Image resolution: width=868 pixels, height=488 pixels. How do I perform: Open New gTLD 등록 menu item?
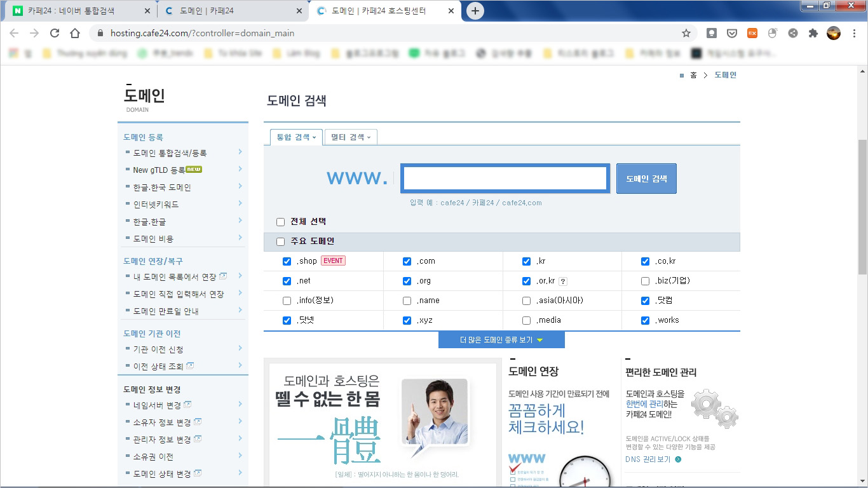click(x=159, y=170)
